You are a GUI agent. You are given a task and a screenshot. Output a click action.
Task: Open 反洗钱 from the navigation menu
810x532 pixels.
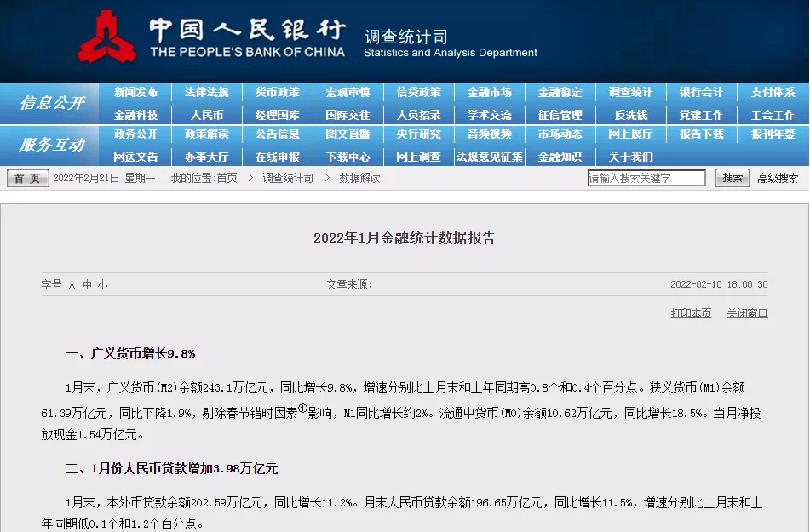630,115
